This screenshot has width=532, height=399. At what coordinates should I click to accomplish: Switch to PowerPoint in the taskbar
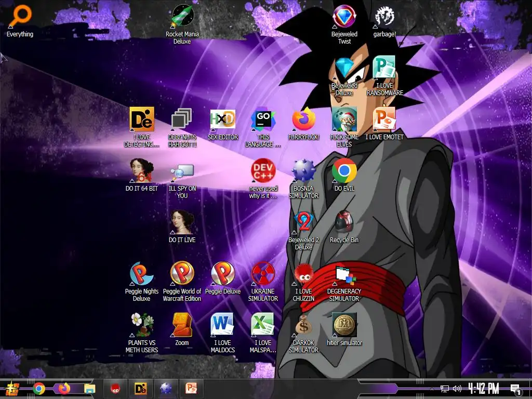191,389
